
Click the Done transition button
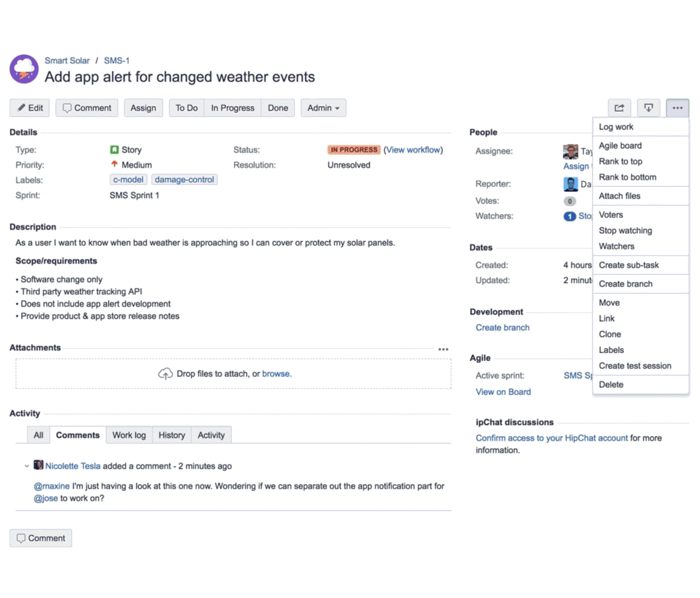[x=277, y=107]
